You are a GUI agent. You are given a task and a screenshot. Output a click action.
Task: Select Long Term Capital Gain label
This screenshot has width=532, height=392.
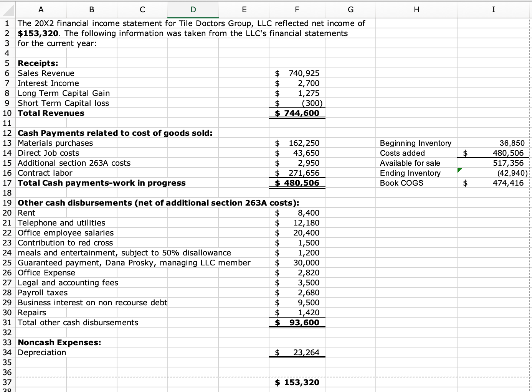point(64,93)
